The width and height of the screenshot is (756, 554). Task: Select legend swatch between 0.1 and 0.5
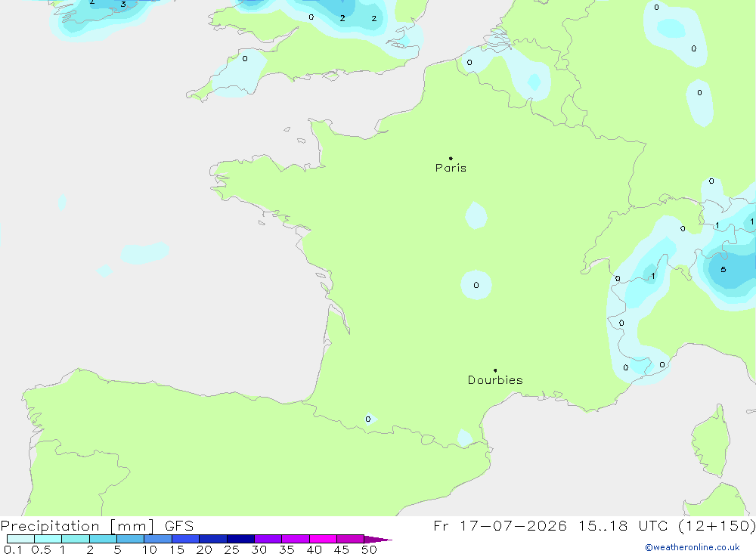pos(20,539)
